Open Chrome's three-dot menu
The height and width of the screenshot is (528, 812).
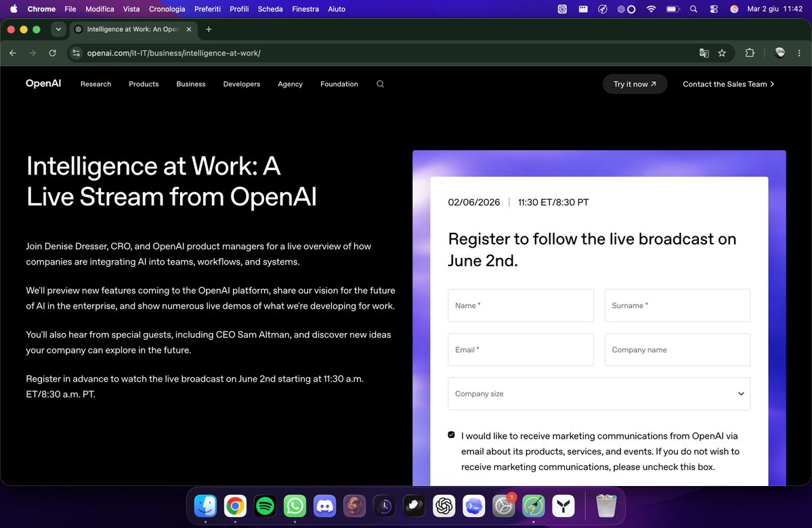click(799, 53)
